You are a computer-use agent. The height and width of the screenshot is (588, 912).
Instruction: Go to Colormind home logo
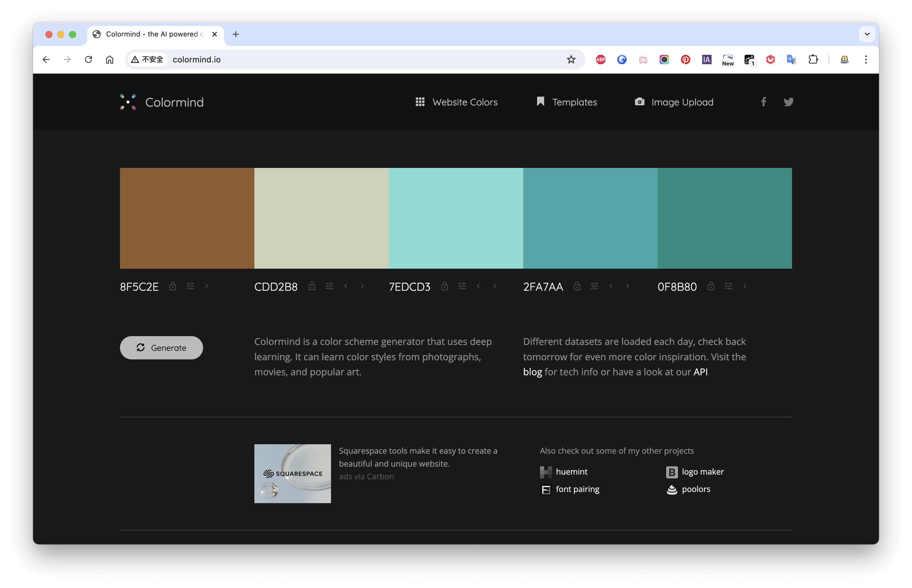point(162,102)
